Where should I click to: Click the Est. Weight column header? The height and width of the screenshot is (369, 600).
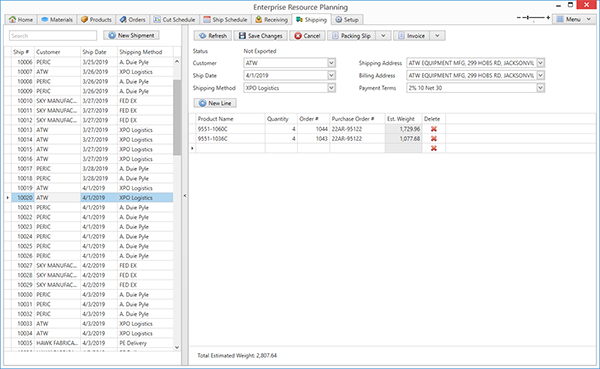(403, 119)
